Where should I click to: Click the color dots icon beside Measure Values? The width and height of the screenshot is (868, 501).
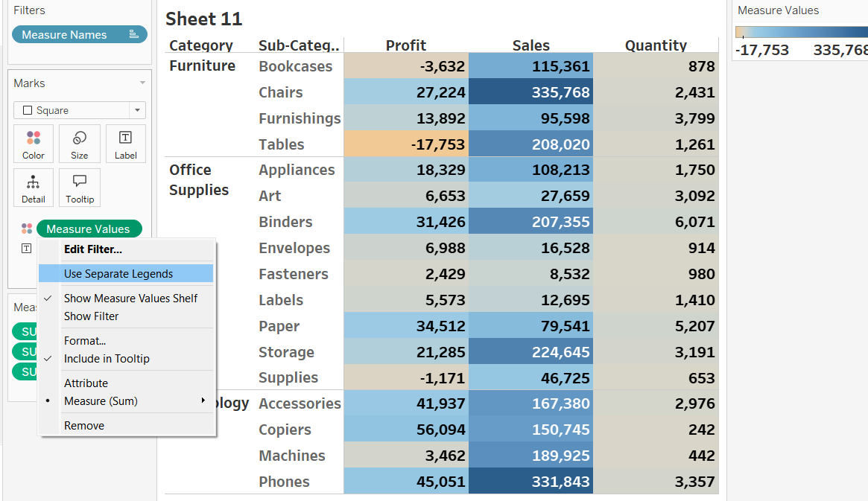click(27, 229)
